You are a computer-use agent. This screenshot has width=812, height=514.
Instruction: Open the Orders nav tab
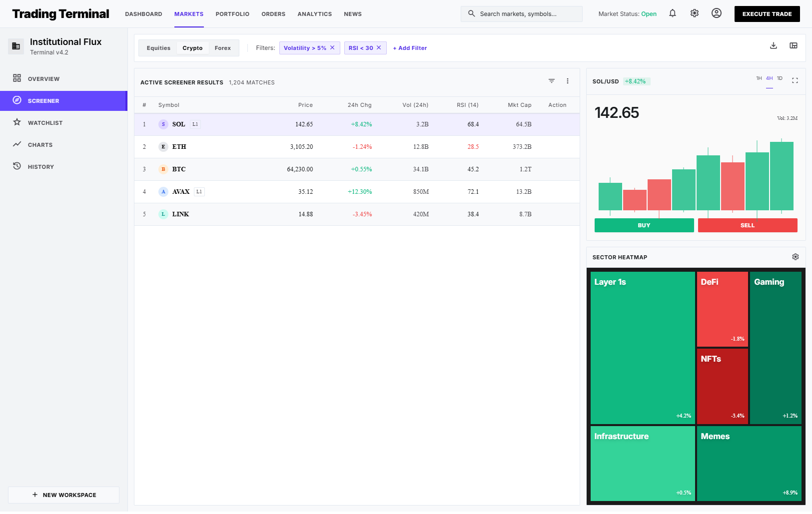(273, 14)
